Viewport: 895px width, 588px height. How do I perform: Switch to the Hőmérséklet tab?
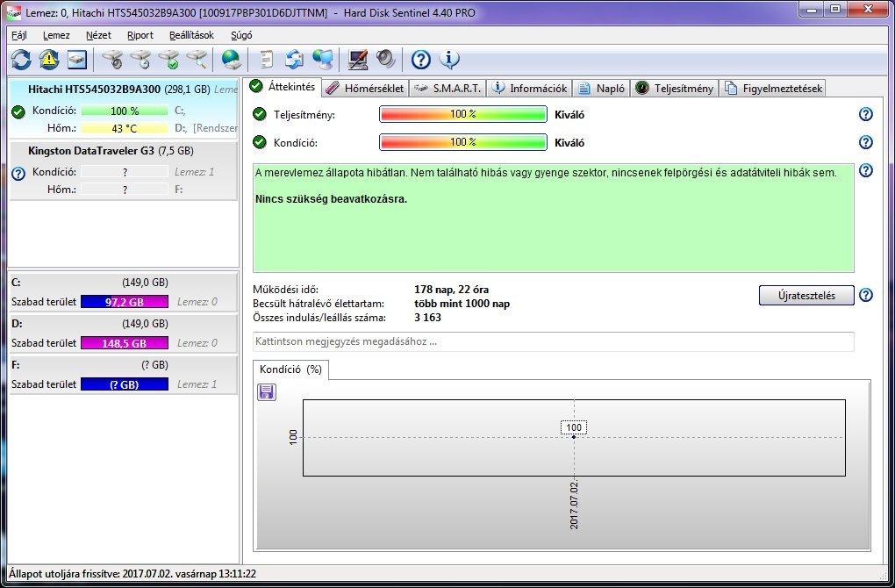[366, 89]
